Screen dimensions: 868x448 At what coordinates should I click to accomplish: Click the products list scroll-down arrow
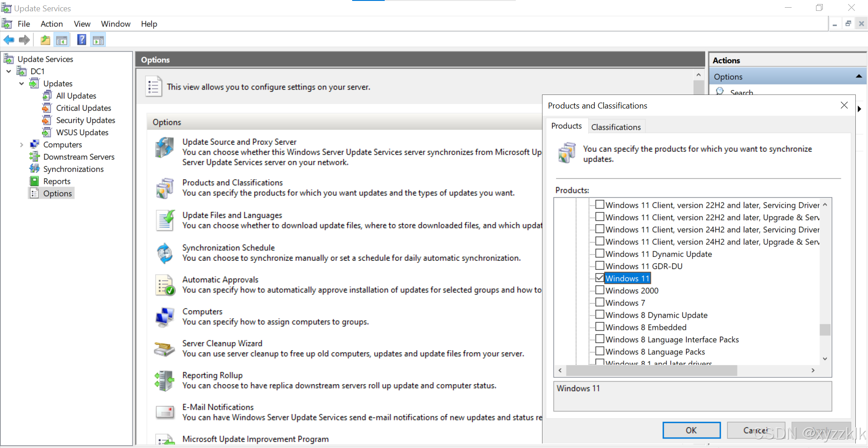click(x=825, y=358)
